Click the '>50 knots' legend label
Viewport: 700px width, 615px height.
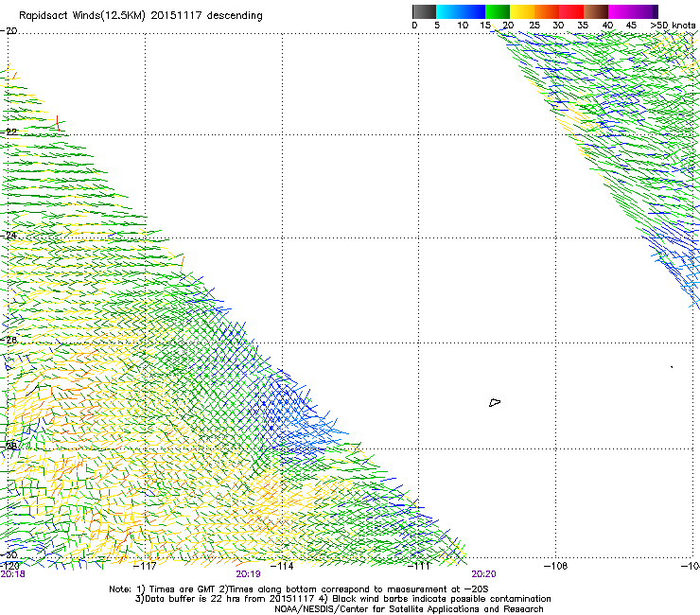673,26
